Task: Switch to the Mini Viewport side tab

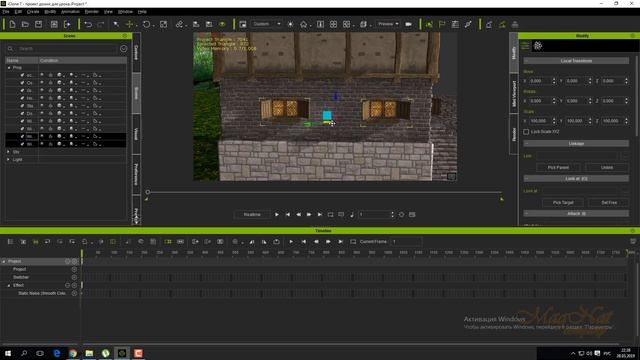Action: pos(514,93)
